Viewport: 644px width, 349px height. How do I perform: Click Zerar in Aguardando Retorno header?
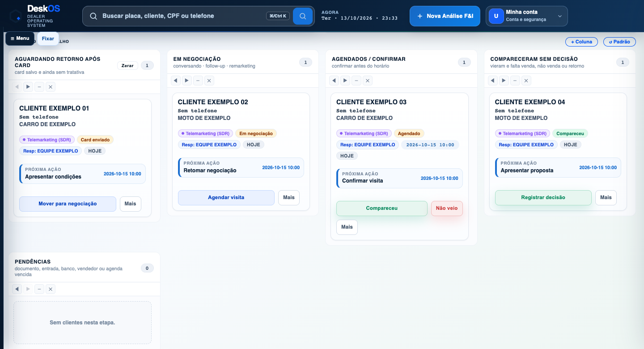tap(127, 65)
